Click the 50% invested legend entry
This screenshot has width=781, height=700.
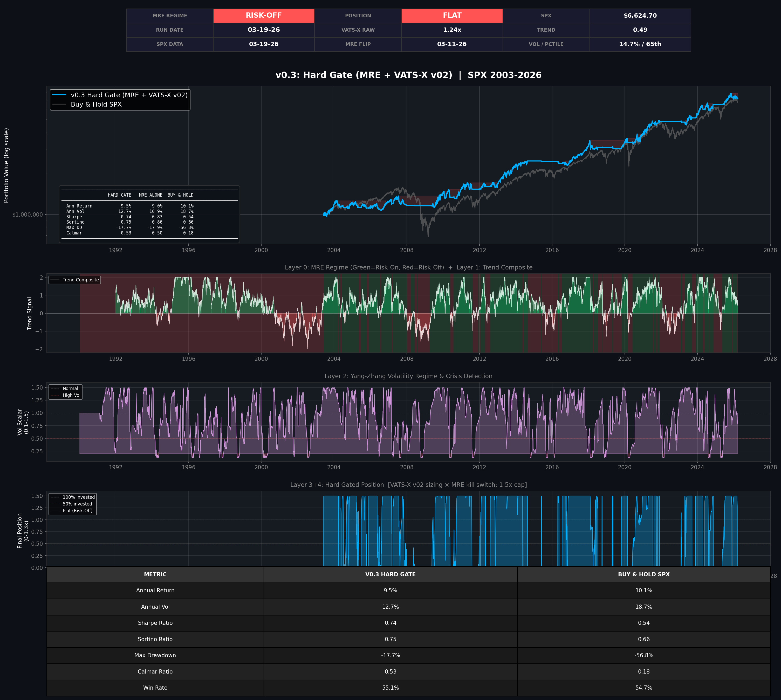77,504
